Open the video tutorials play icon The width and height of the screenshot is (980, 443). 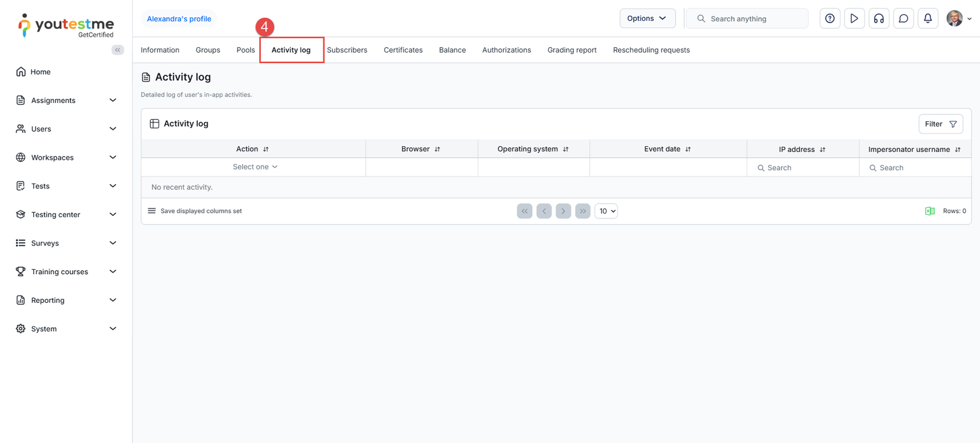(854, 19)
